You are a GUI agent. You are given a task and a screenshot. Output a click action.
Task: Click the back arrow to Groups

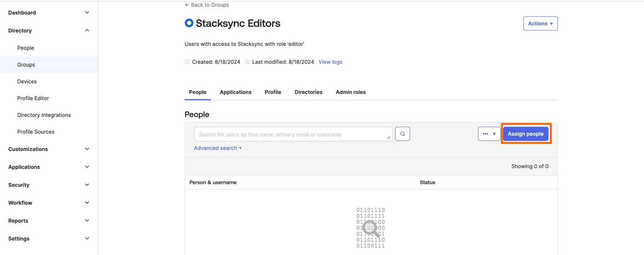(x=187, y=5)
